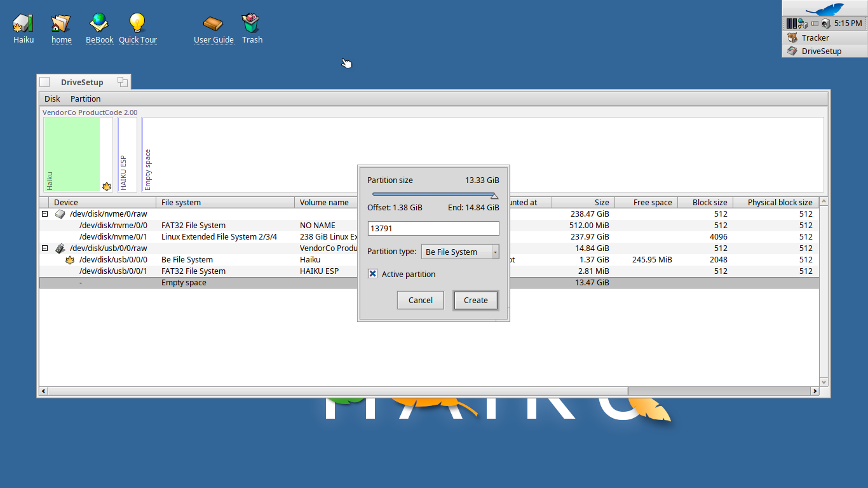This screenshot has width=868, height=488.
Task: Click the Create button
Action: 475,301
